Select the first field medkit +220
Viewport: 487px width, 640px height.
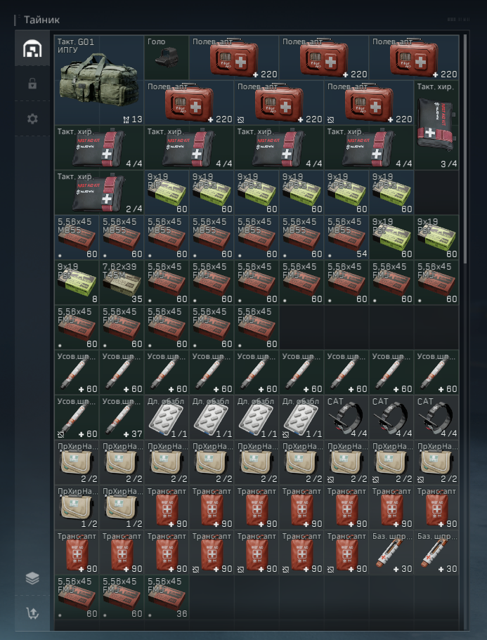(234, 58)
